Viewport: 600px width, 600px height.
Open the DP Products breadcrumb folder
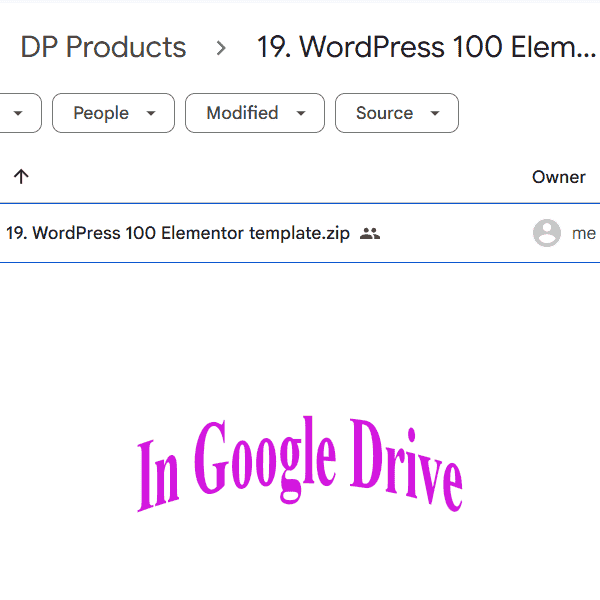(103, 47)
